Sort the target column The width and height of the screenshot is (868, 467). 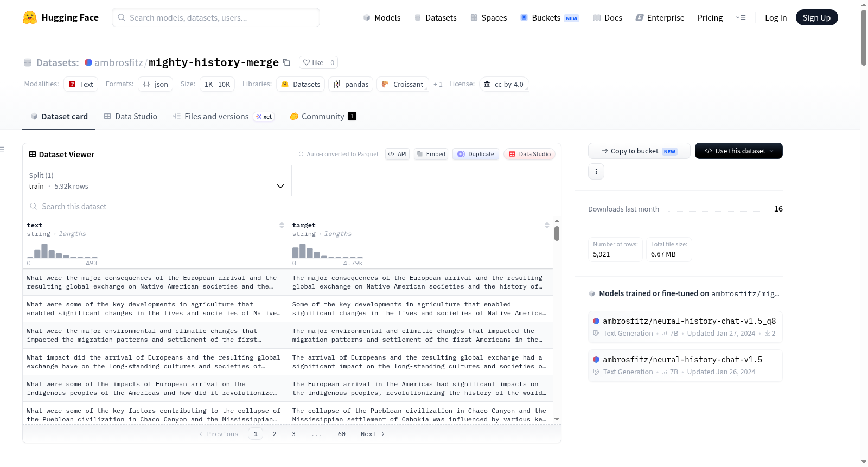[547, 225]
